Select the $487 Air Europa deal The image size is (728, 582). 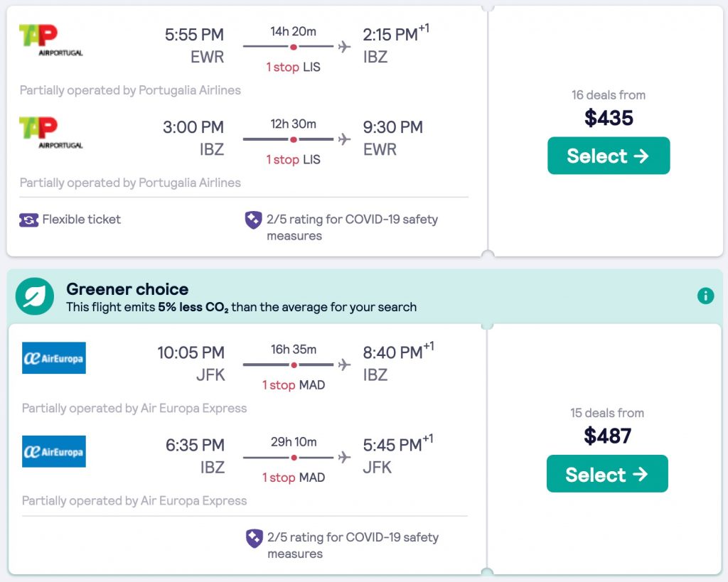point(606,474)
